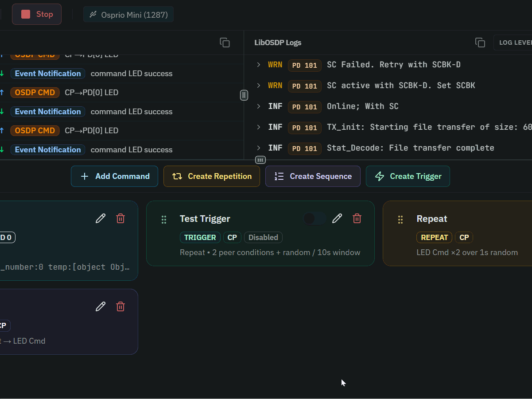Image resolution: width=532 pixels, height=399 pixels.
Task: Select 'Repeat • 2 peer conditions' description
Action: (x=270, y=252)
